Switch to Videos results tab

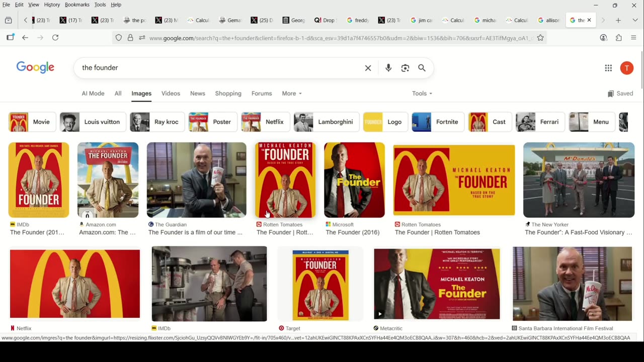click(x=171, y=94)
